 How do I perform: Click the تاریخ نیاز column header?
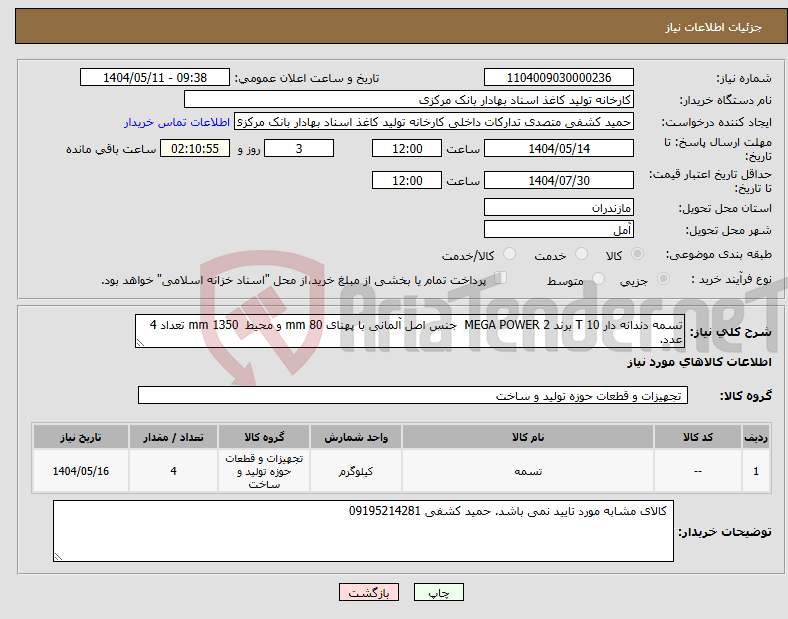[x=81, y=437]
